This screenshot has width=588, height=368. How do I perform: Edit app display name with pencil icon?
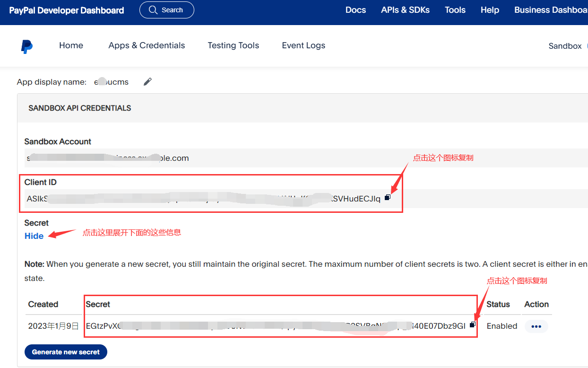pos(147,82)
